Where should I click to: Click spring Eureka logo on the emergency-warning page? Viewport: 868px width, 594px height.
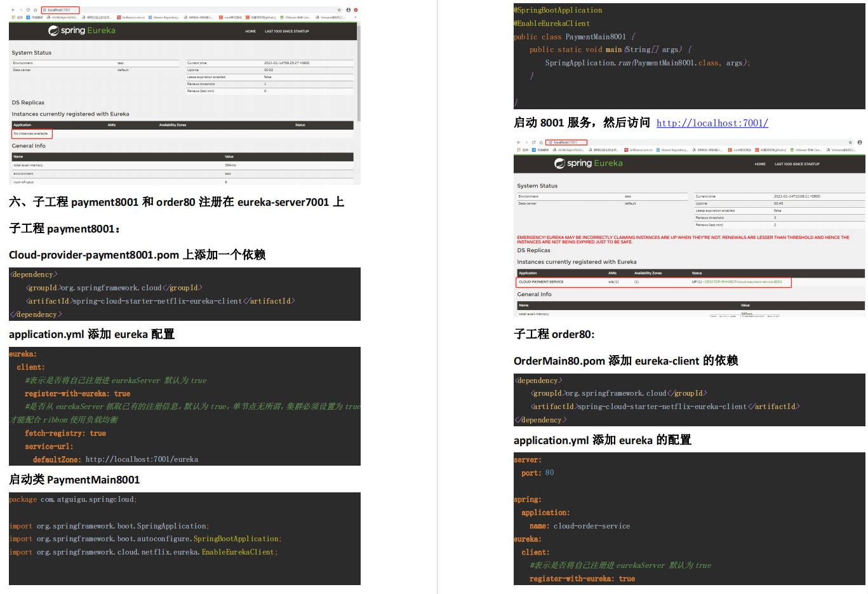point(589,163)
